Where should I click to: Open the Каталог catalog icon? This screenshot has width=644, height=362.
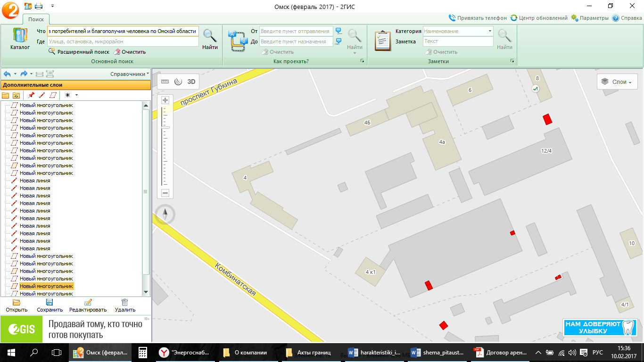click(x=20, y=39)
